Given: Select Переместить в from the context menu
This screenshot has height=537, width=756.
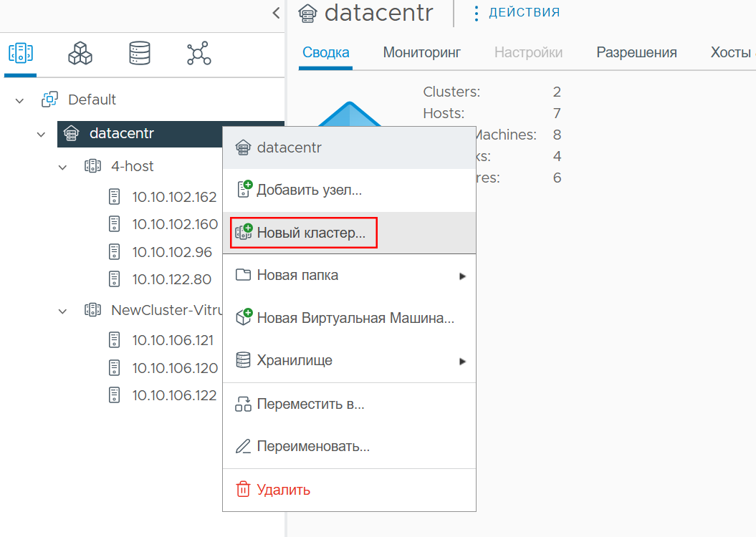Looking at the screenshot, I should pos(349,404).
